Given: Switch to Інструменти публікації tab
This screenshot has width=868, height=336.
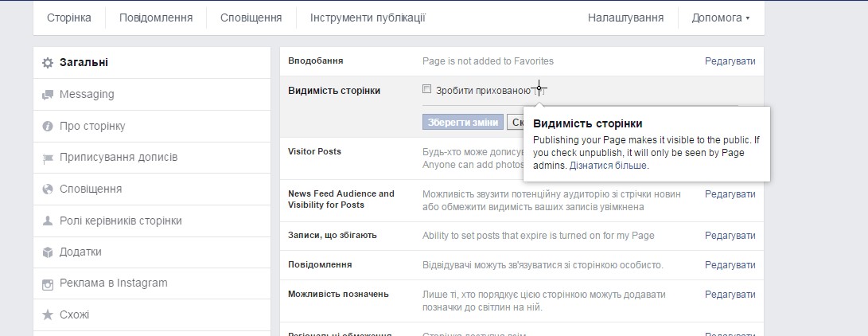Looking at the screenshot, I should 368,18.
